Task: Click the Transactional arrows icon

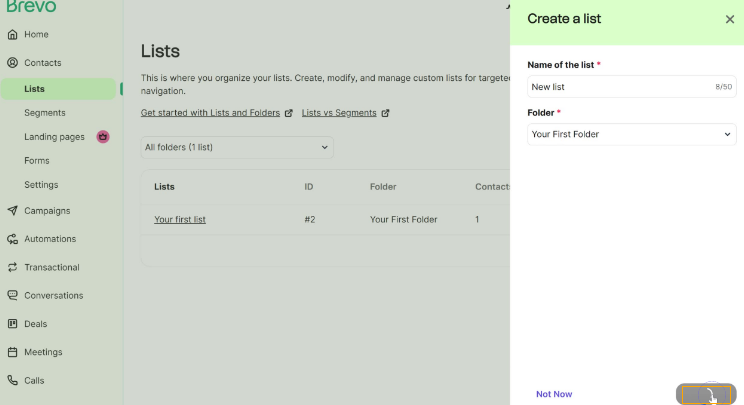Action: click(x=13, y=268)
